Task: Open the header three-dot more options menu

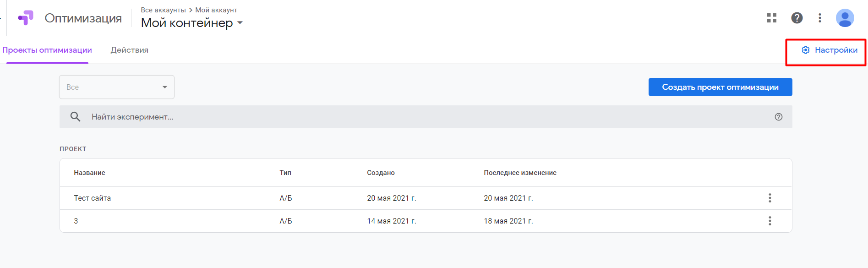Action: click(x=820, y=18)
